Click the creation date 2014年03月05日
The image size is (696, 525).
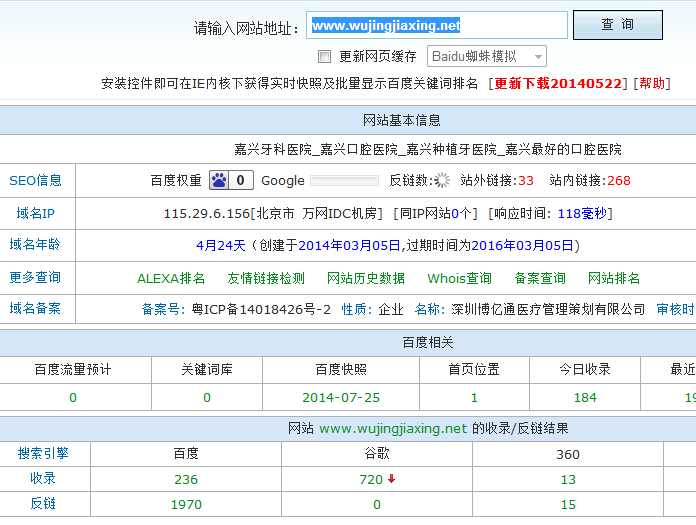click(x=349, y=245)
